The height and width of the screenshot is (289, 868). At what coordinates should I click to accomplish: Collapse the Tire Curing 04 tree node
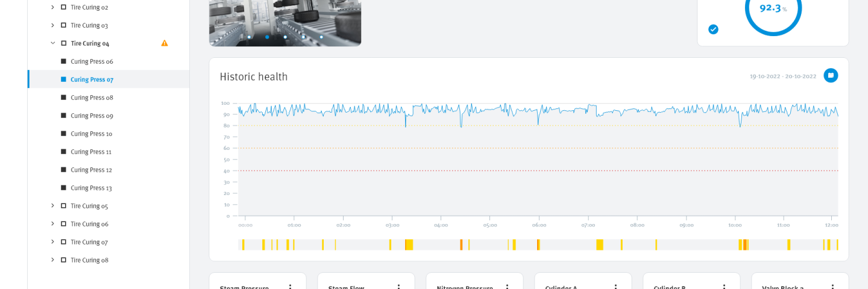52,43
